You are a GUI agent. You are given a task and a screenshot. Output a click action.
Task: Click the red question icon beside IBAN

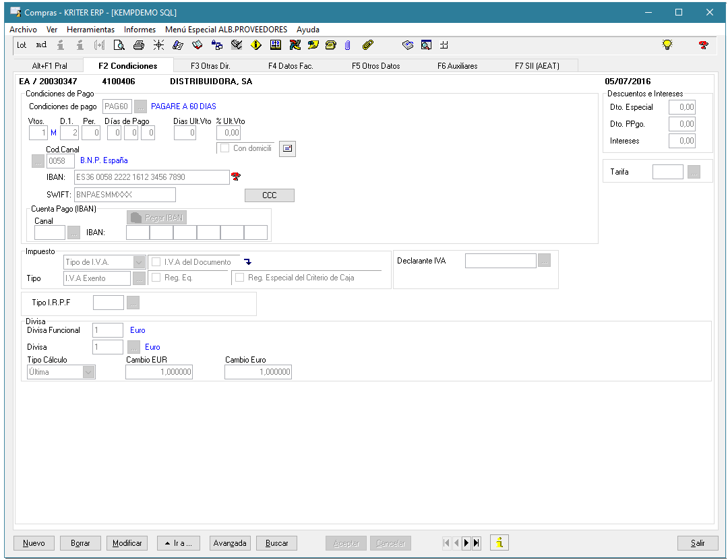tap(236, 177)
